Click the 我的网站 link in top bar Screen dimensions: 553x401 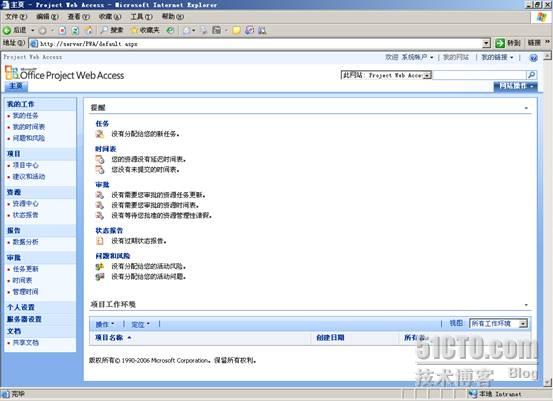[456, 57]
